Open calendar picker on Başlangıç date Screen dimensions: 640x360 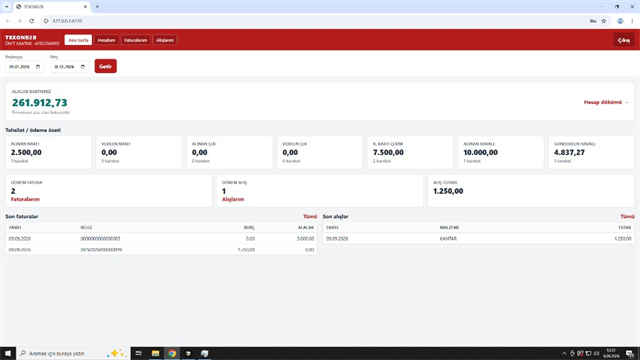[38, 67]
